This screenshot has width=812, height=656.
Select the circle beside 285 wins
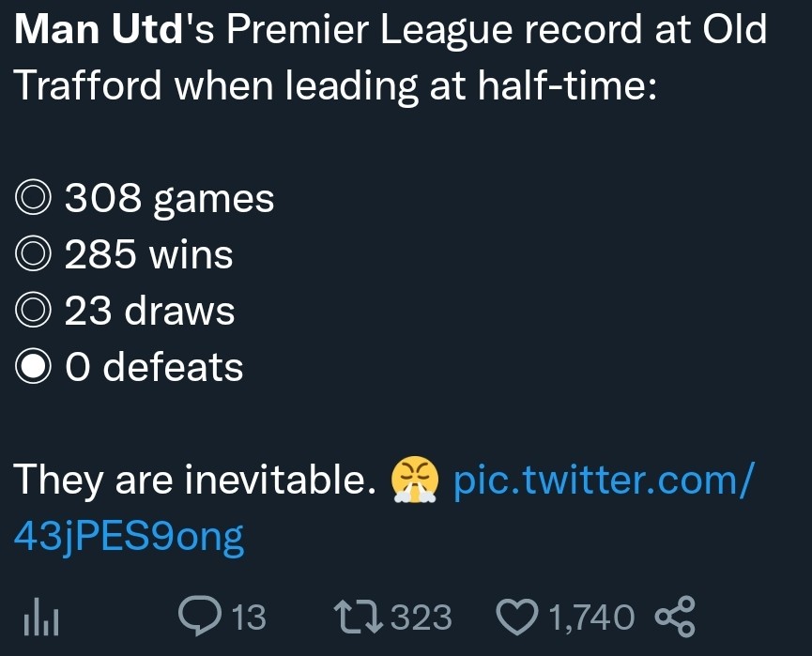[x=35, y=255]
